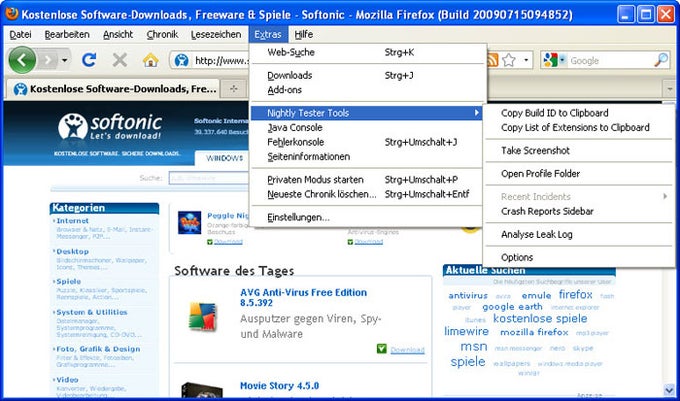Viewport: 680px width, 401px height.
Task: Open Fehlerkonsole from the menu
Action: (368, 142)
